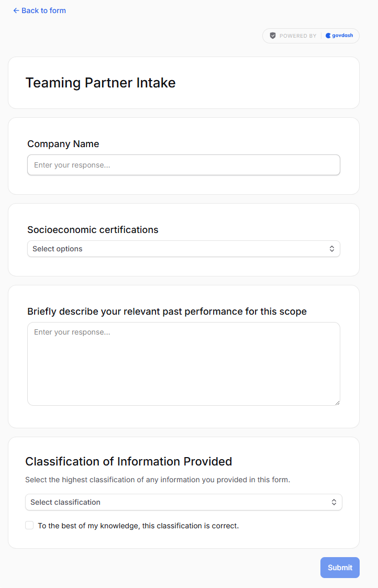The width and height of the screenshot is (378, 588).
Task: Click the back arrow icon
Action: 16,10
